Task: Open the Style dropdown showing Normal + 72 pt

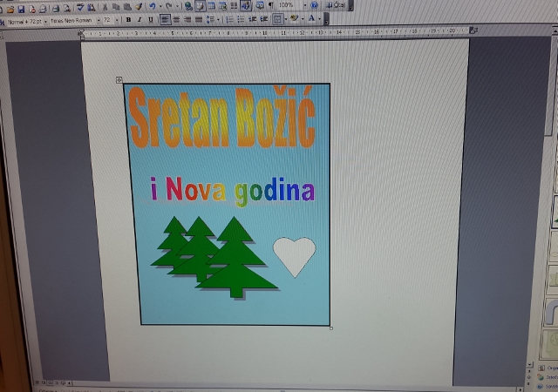Action: click(45, 22)
